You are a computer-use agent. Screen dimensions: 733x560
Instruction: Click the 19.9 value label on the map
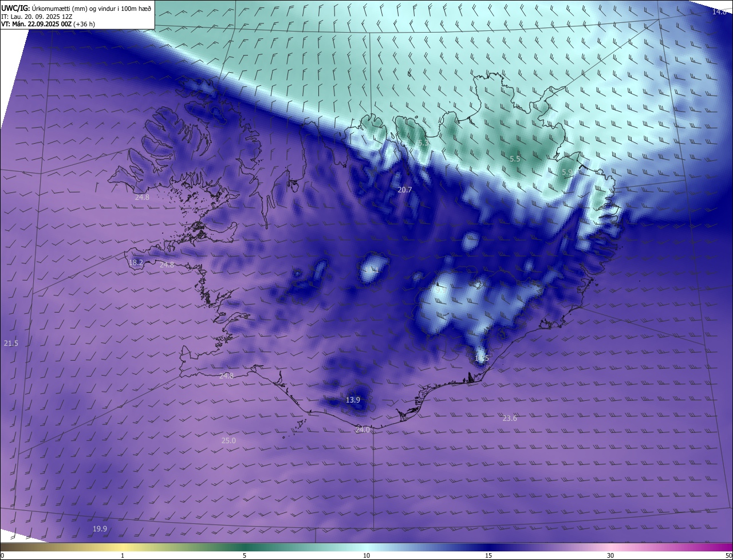click(100, 529)
